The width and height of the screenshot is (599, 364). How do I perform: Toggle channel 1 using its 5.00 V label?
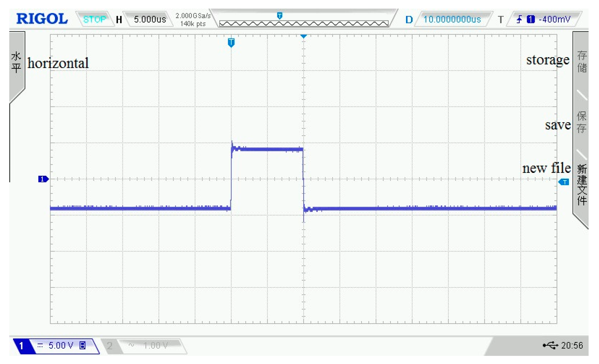tap(61, 345)
